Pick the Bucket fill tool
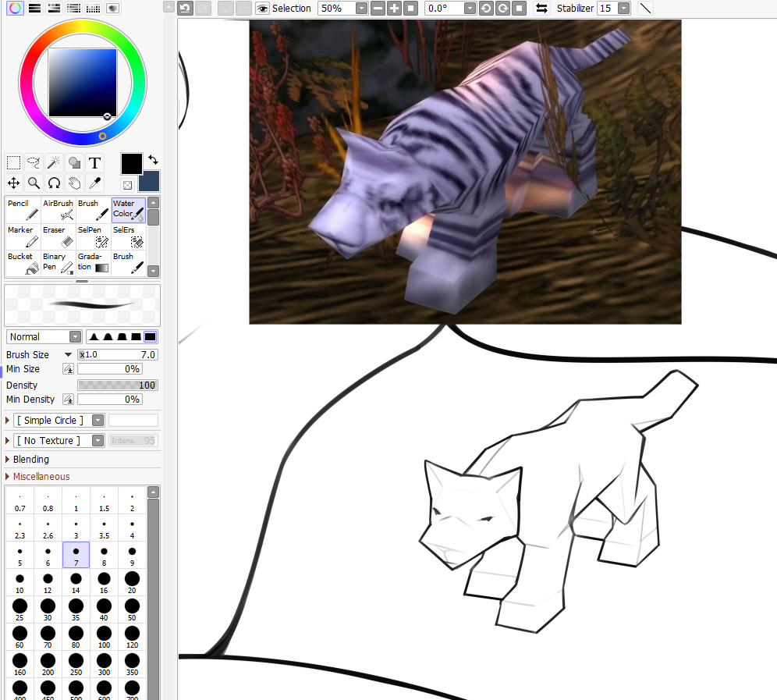Screen dimensions: 777x700 pyautogui.click(x=23, y=263)
